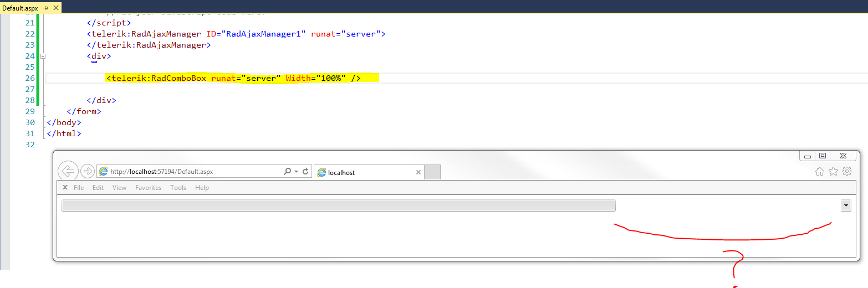Maximize the browser window
This screenshot has width=868, height=288.
pos(823,156)
